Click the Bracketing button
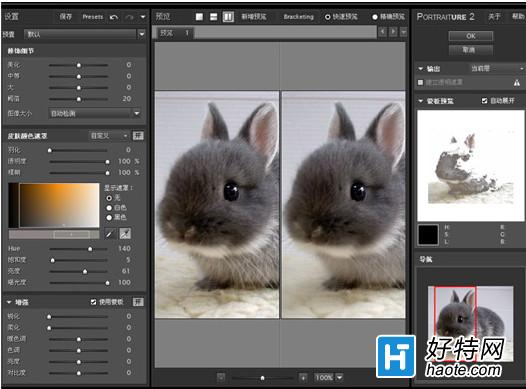Screen dimensions: 526x389 pyautogui.click(x=299, y=17)
